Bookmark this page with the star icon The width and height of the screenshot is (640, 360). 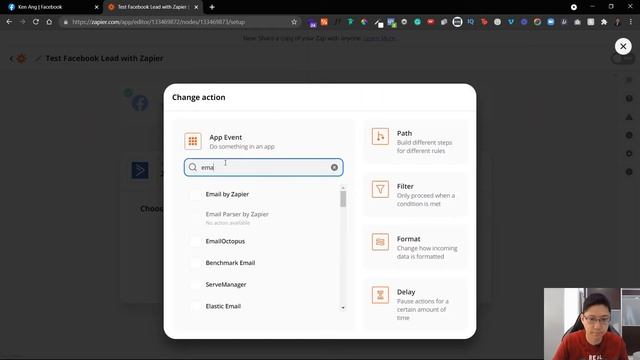[x=294, y=22]
